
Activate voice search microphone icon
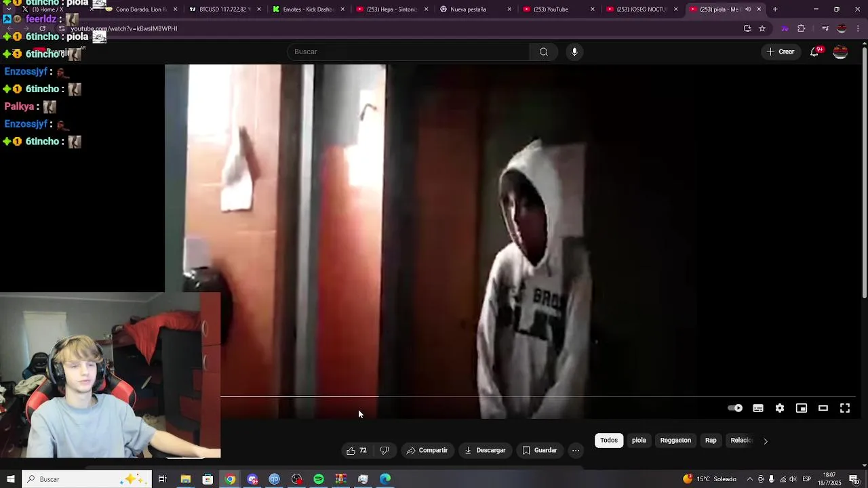[574, 52]
